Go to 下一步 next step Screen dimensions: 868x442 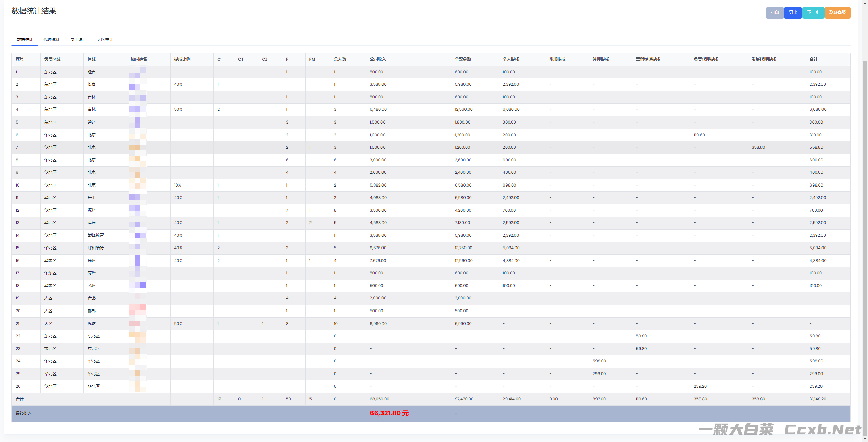click(x=813, y=12)
